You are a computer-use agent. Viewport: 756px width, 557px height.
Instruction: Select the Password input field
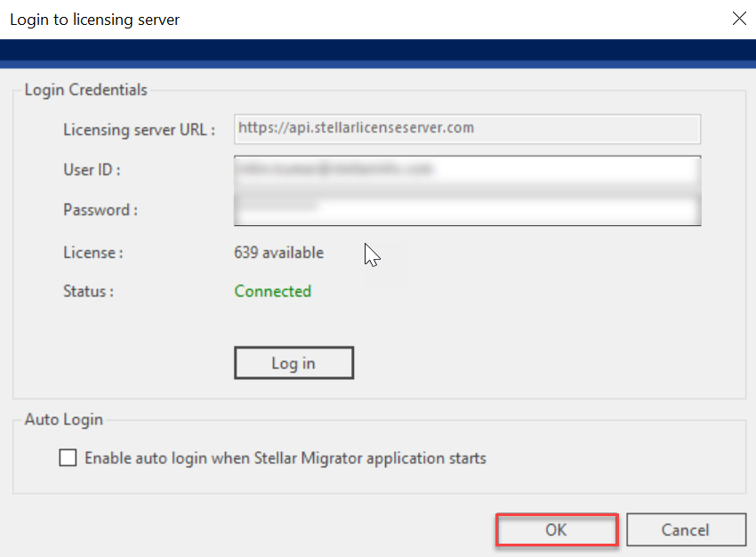[467, 209]
